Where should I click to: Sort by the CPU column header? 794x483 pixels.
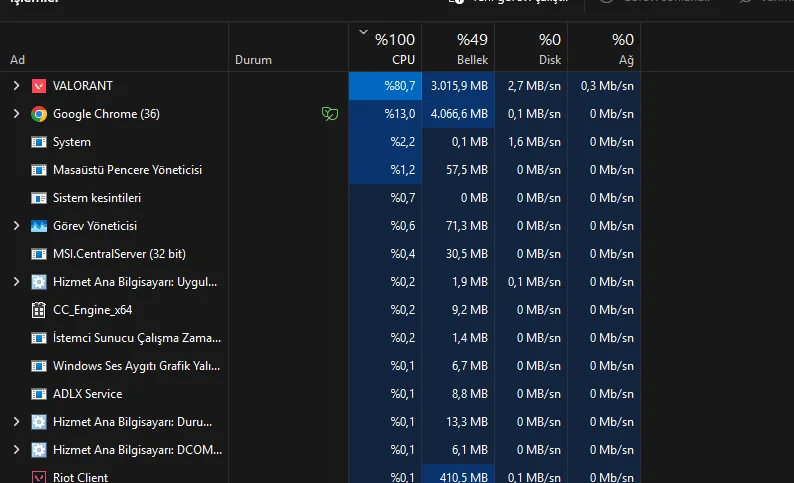[403, 60]
